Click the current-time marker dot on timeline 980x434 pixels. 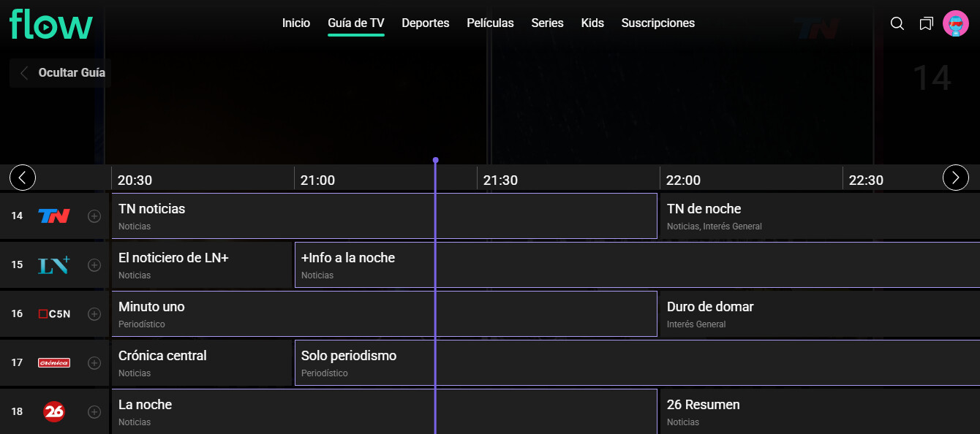coord(435,160)
